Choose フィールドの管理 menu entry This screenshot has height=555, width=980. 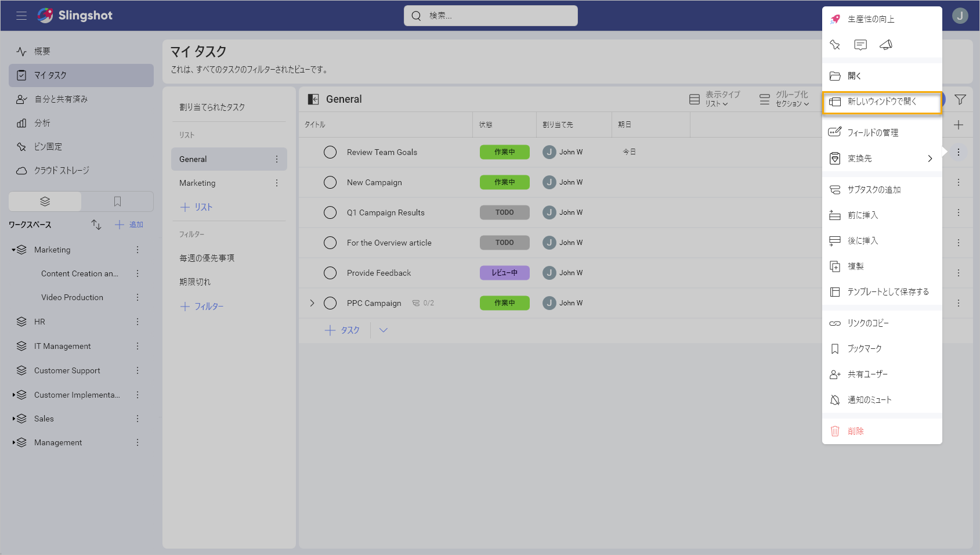882,133
